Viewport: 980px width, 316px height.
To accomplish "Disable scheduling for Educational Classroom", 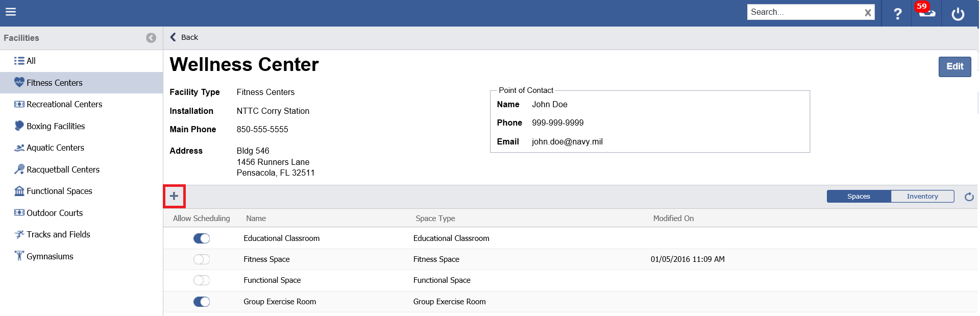I will [202, 238].
